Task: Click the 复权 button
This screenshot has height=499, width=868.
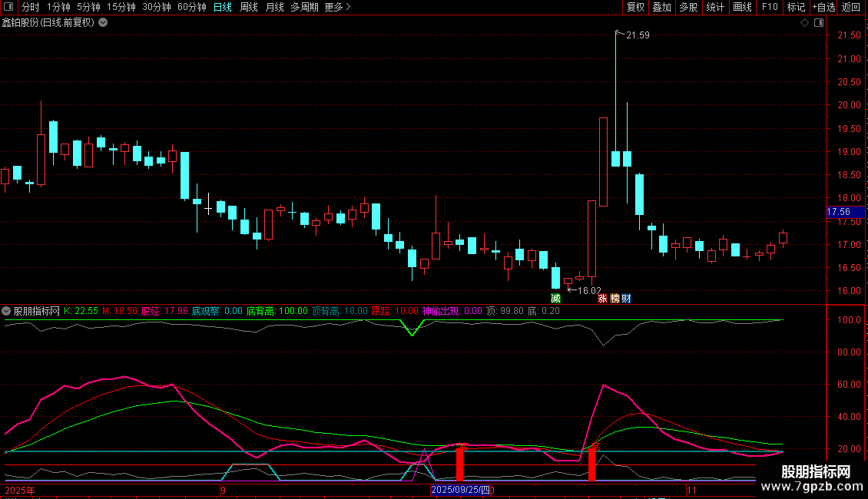Action: pos(635,7)
